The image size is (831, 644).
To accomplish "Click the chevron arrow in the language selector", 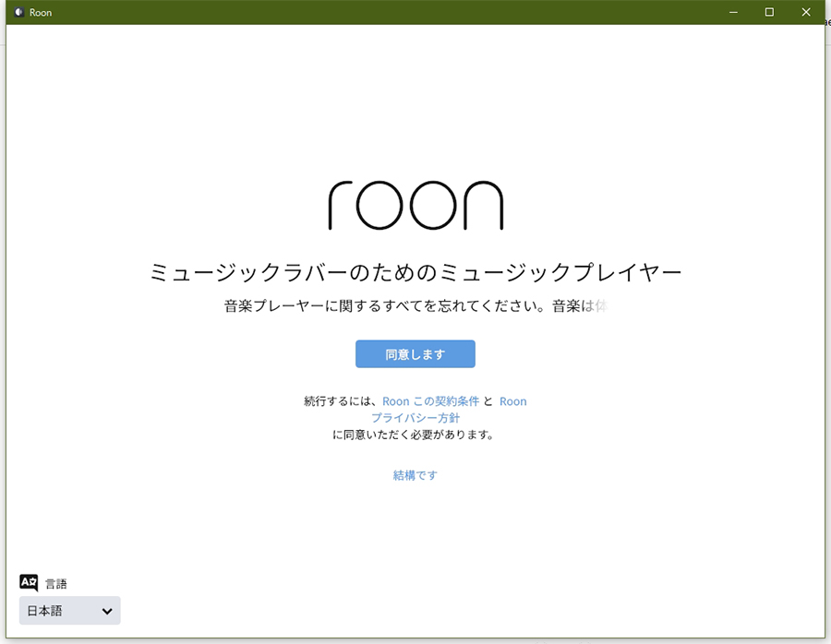I will click(x=107, y=611).
